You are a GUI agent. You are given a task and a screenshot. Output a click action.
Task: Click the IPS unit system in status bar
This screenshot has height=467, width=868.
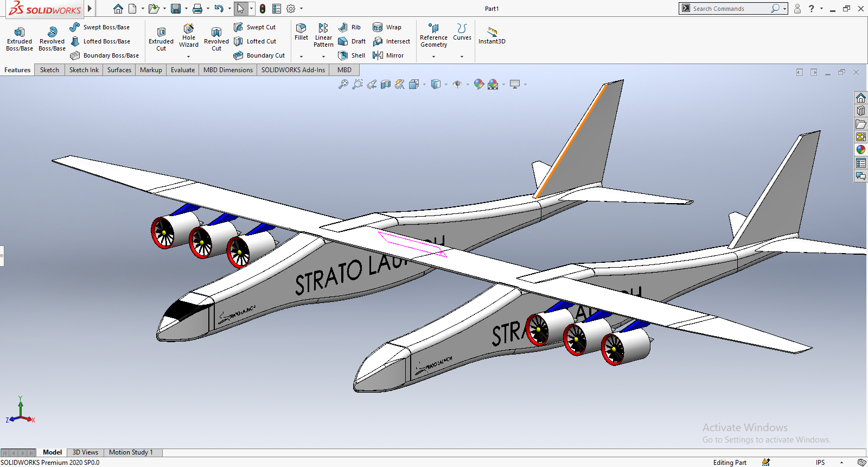820,463
